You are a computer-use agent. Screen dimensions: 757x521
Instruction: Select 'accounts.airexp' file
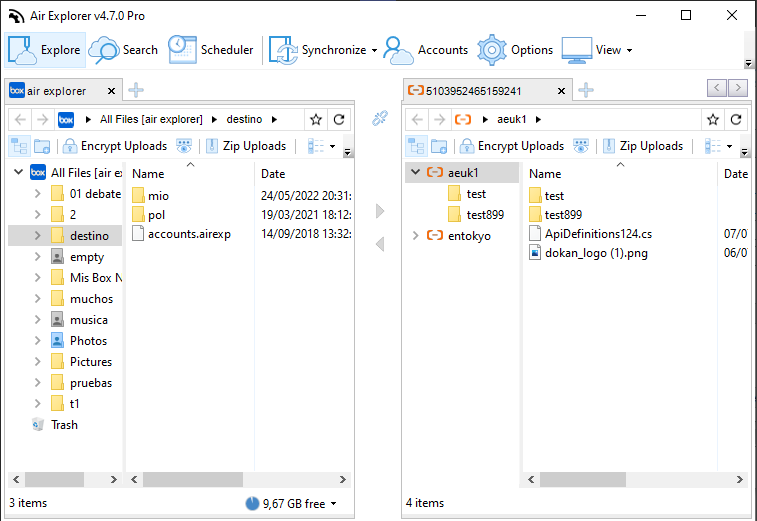point(189,234)
